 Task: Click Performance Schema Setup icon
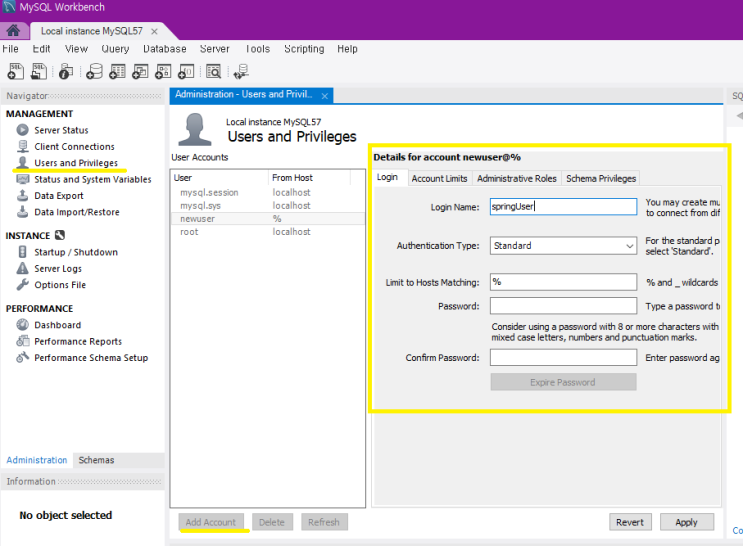click(22, 357)
